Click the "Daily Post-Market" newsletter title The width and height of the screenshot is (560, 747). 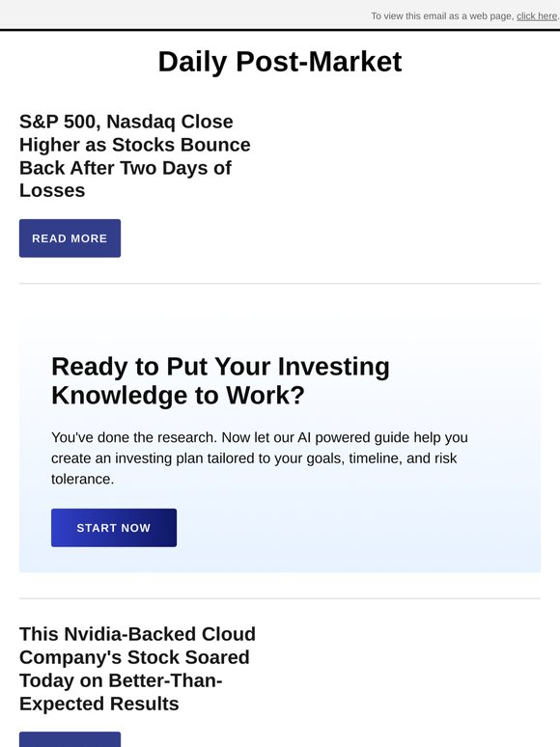280,62
